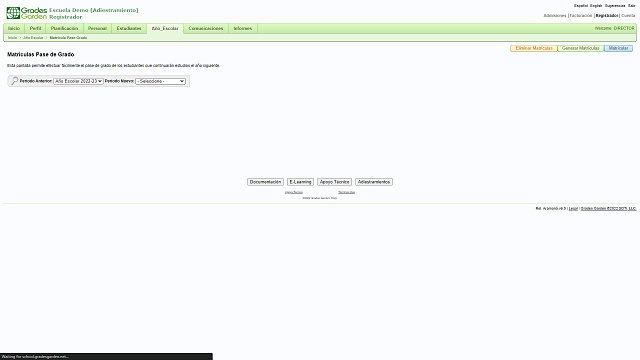Image resolution: width=640 pixels, height=360 pixels.
Task: Go to Cuenta module link
Action: (628, 16)
